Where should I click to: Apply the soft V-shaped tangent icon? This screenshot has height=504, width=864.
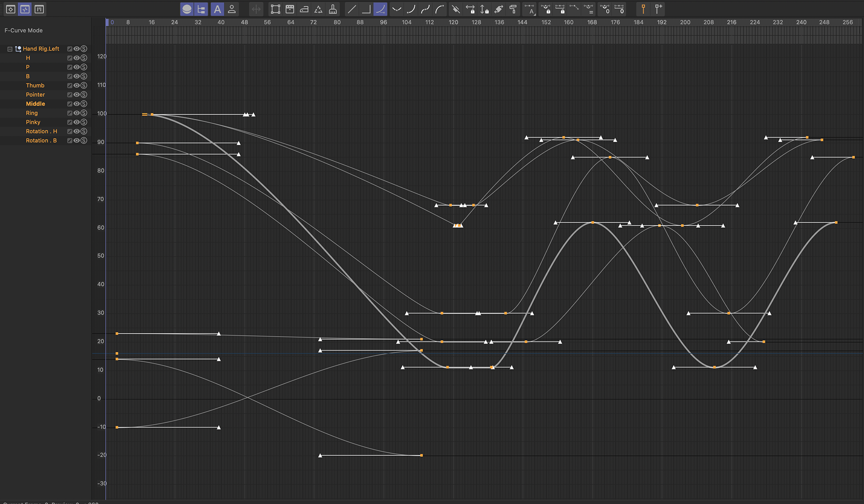396,9
